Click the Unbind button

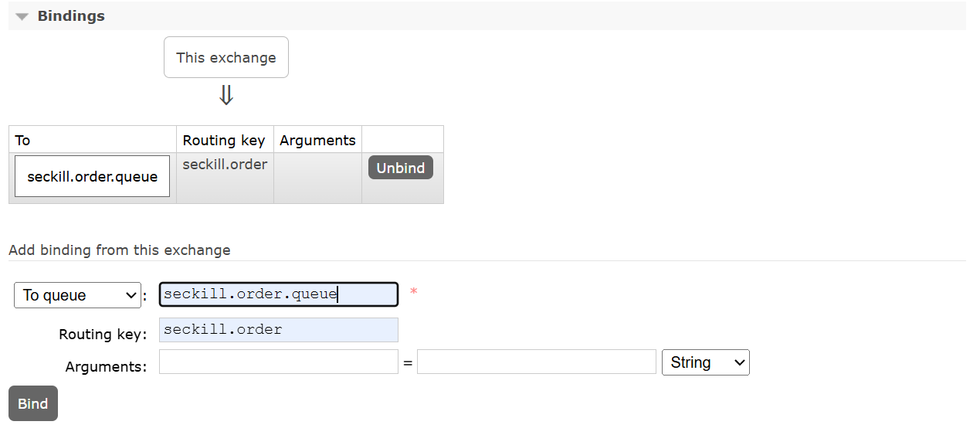click(401, 168)
